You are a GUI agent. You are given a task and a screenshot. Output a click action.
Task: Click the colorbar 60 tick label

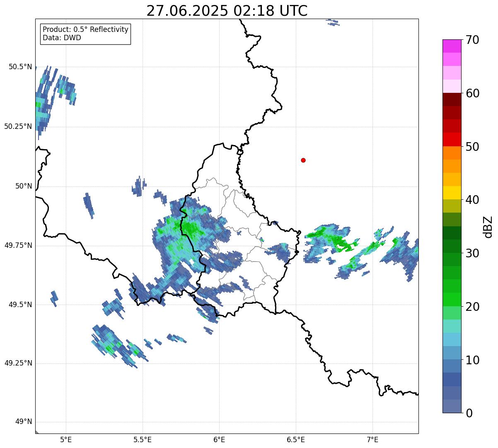[x=472, y=93]
